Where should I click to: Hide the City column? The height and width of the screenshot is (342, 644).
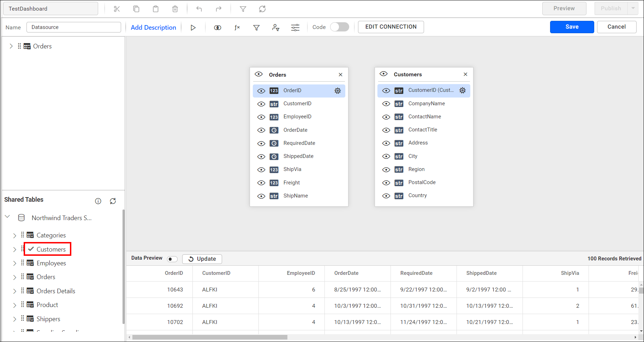(386, 156)
